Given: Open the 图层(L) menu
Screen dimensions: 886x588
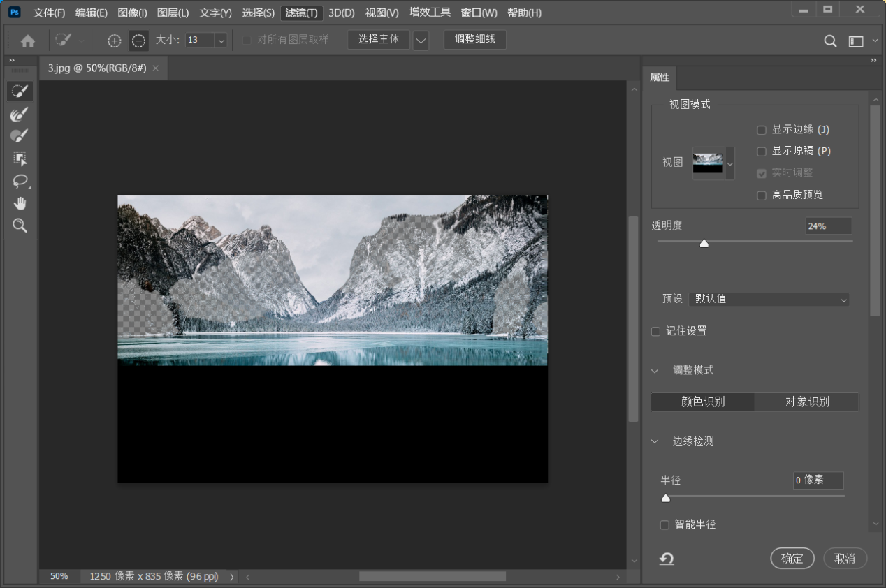Looking at the screenshot, I should pyautogui.click(x=173, y=13).
